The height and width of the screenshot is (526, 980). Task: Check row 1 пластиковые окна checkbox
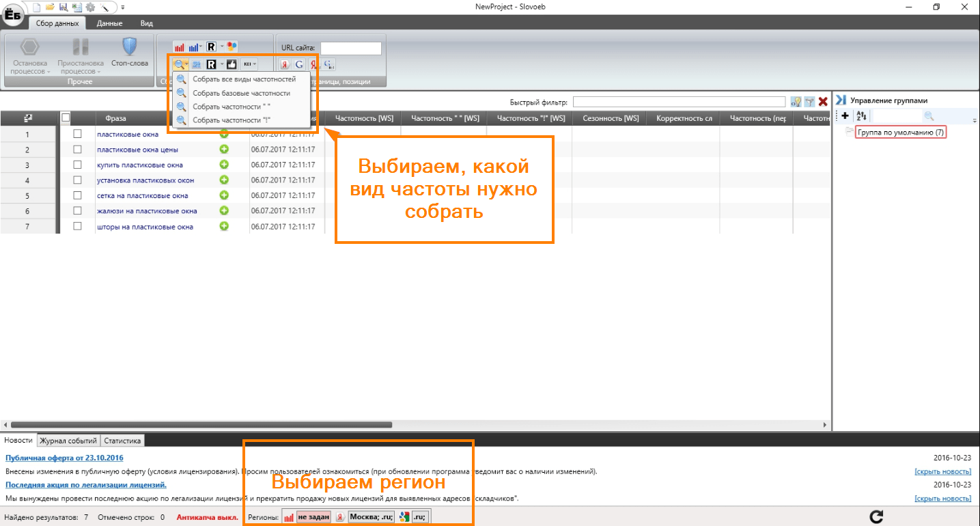(x=77, y=134)
